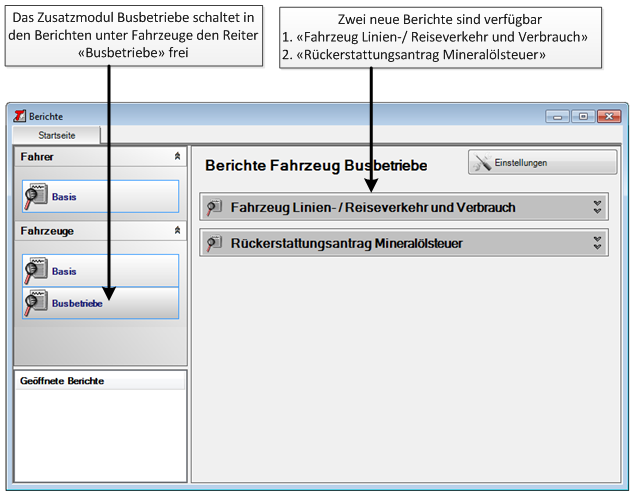
Task: Click the Berichte app icon in title bar
Action: [x=18, y=116]
